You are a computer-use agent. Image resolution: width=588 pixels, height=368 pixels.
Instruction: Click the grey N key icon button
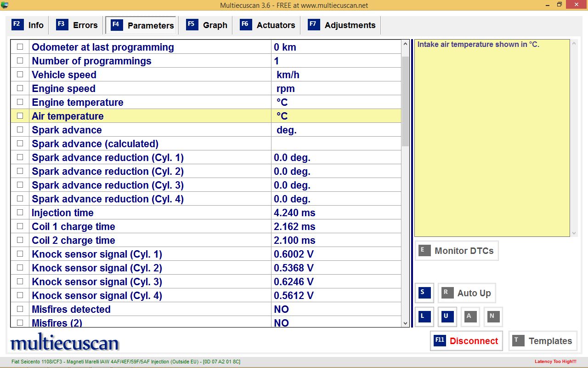coord(492,316)
